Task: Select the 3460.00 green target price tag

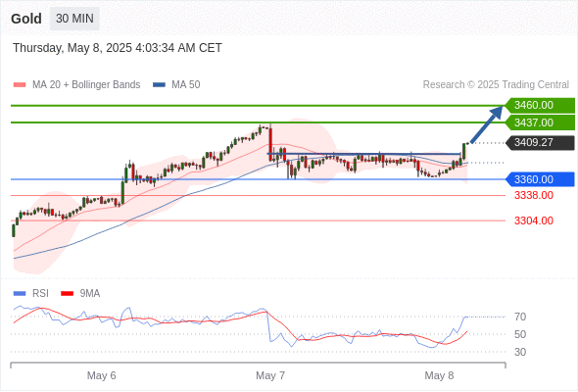Action: (x=540, y=106)
